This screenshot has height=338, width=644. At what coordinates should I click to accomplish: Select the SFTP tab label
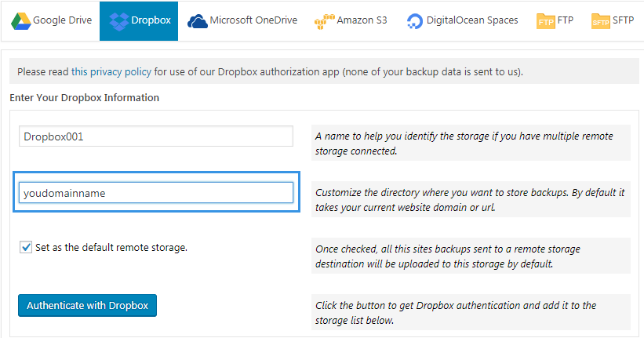click(623, 20)
